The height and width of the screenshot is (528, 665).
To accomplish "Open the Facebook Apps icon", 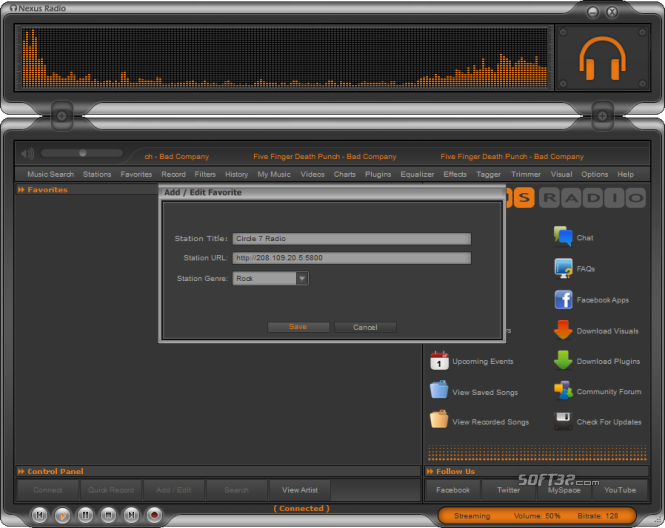I will click(x=563, y=300).
